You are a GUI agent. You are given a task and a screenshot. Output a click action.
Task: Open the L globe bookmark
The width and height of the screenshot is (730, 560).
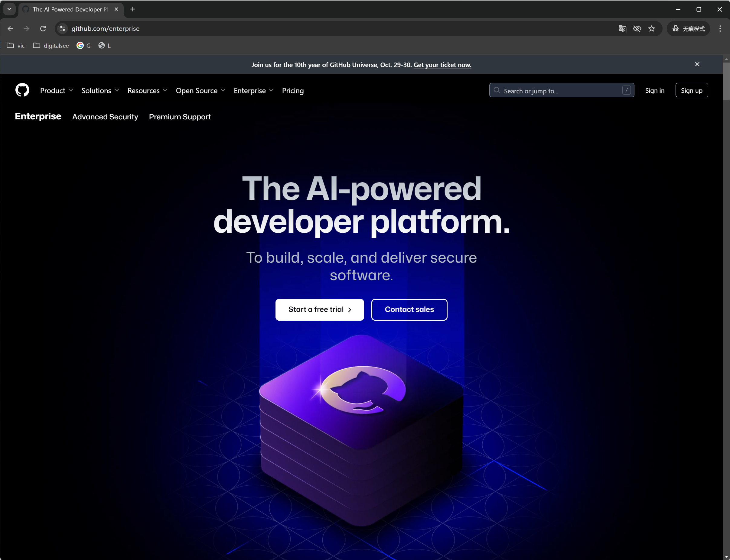pos(105,46)
